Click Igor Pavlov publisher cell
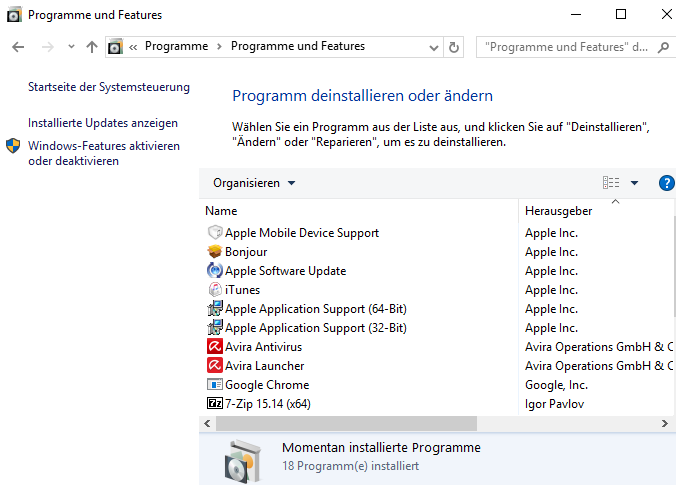The width and height of the screenshot is (676, 485). pos(554,404)
